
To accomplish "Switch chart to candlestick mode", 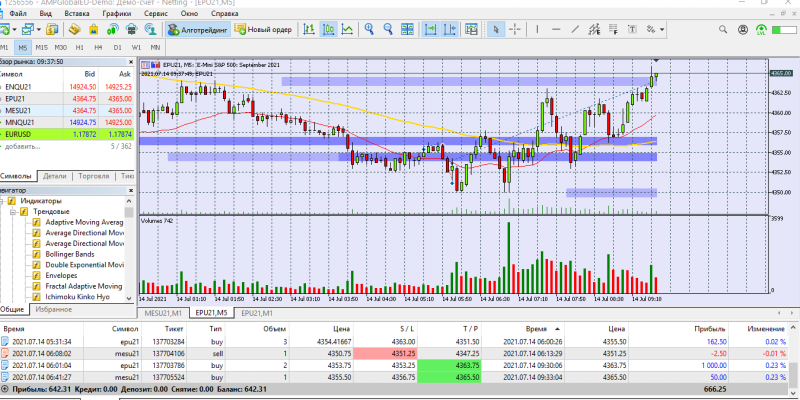I will pyautogui.click(x=328, y=30).
